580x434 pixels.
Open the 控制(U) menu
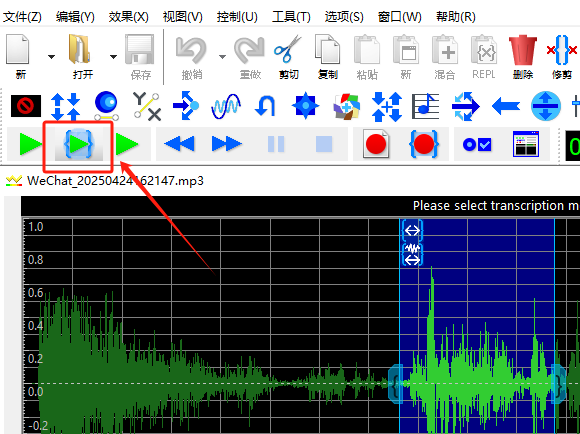tap(237, 17)
